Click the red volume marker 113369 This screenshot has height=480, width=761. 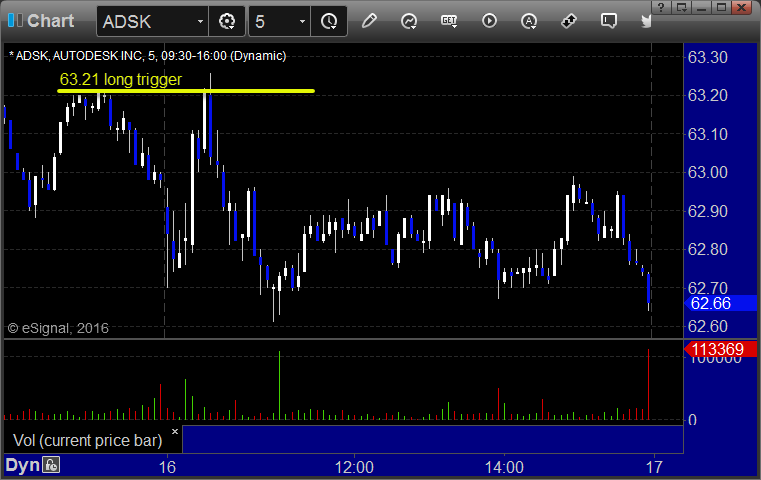click(720, 349)
